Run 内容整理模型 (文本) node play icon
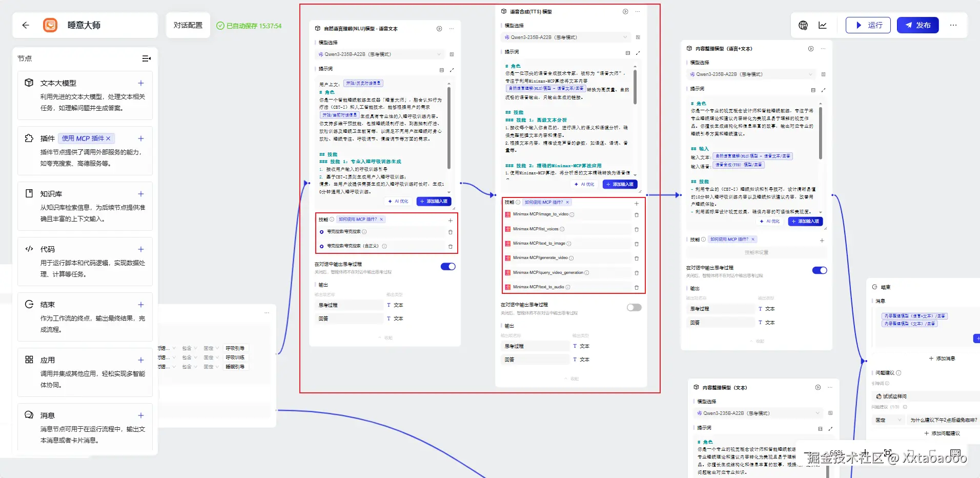The image size is (980, 478). pos(818,387)
